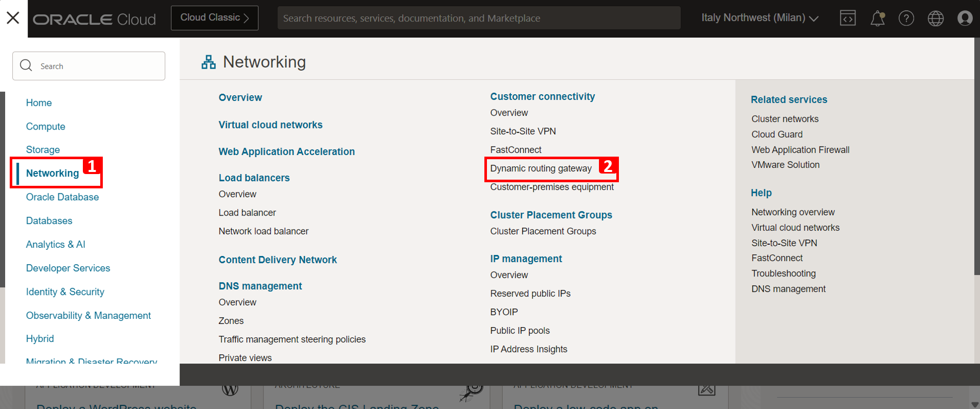Select Hybrid in the navigation menu
Screen dimensions: 980x409
pos(40,338)
